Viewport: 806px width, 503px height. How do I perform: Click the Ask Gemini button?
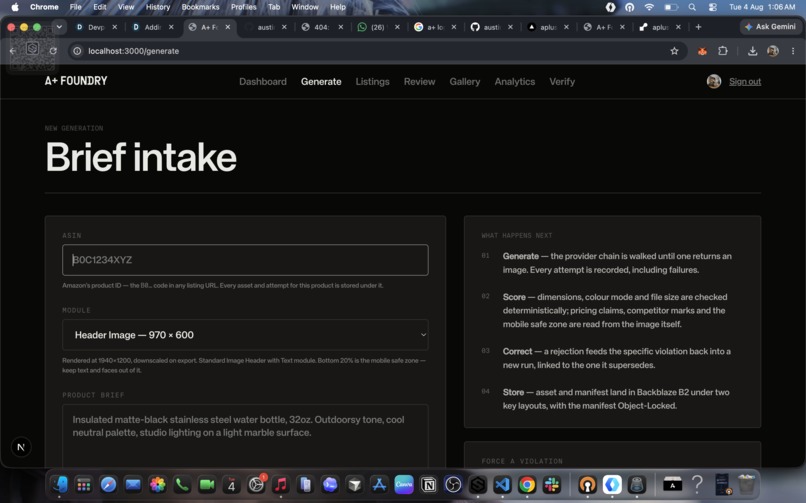coord(771,27)
